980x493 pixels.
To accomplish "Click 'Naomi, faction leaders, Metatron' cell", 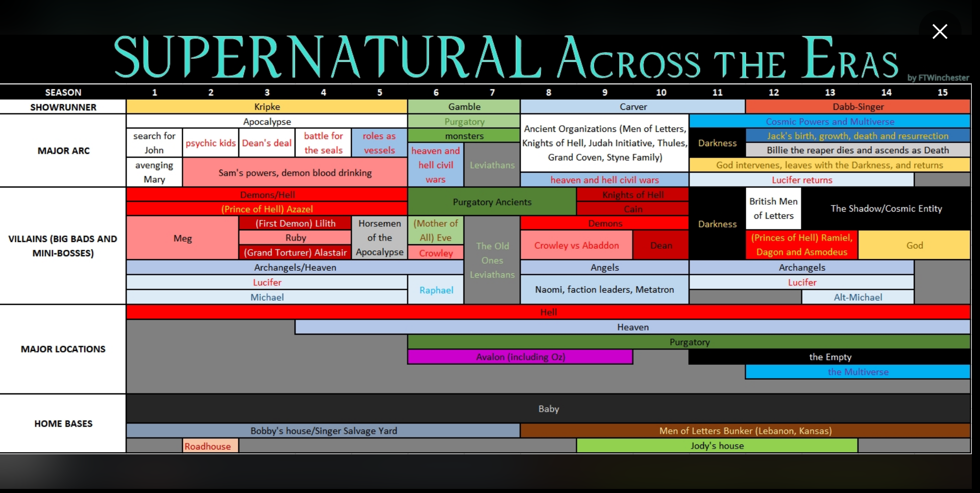I will (x=605, y=289).
